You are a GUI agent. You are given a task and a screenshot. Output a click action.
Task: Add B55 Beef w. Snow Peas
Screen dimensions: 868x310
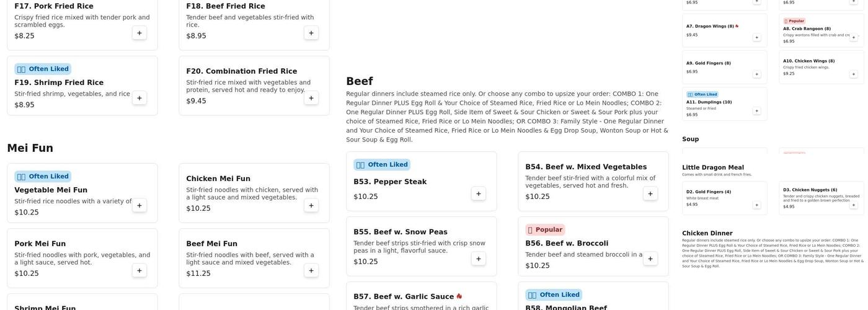pyautogui.click(x=478, y=259)
